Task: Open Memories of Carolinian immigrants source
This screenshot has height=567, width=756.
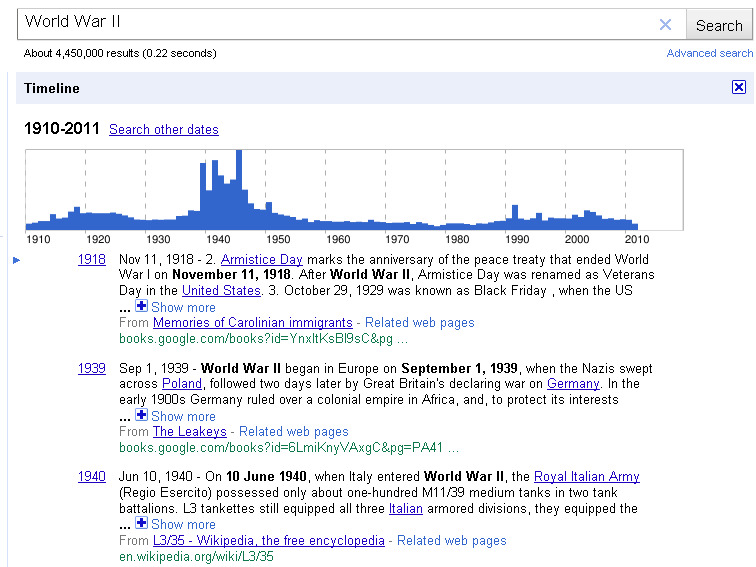Action: tap(252, 323)
